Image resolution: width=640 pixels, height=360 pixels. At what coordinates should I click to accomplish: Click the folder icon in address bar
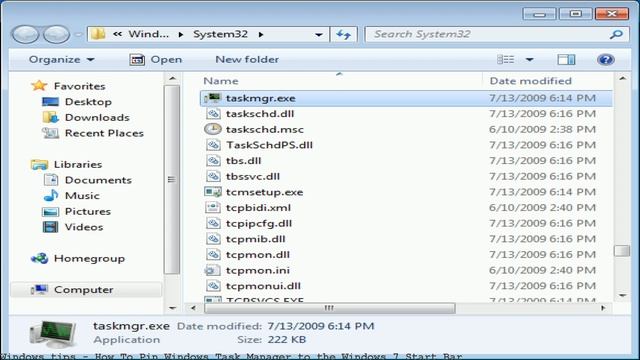tap(98, 34)
